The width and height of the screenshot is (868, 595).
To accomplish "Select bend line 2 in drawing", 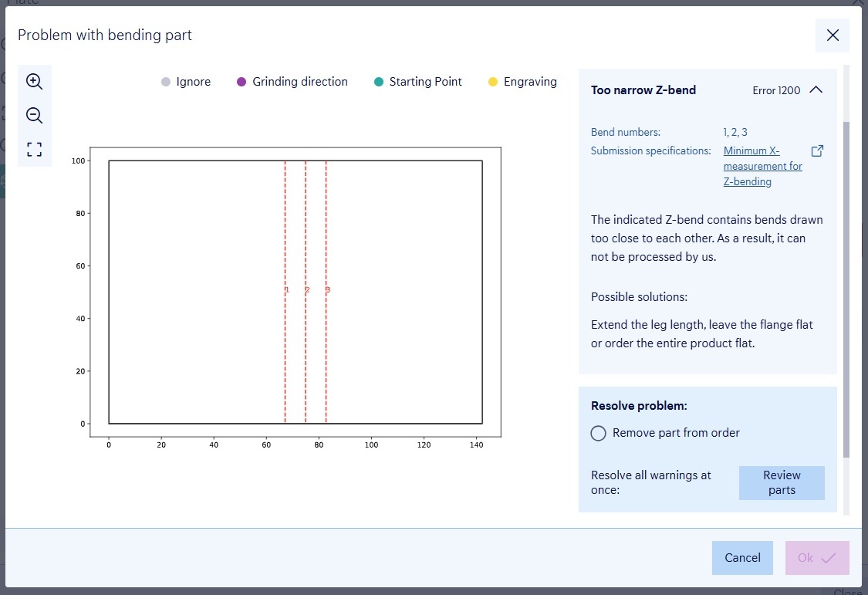I will coord(306,232).
